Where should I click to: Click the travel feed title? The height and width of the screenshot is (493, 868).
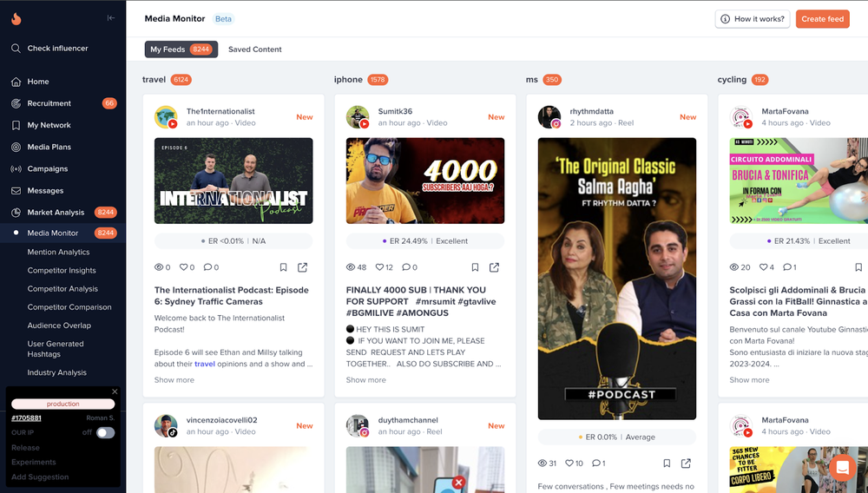(x=154, y=80)
